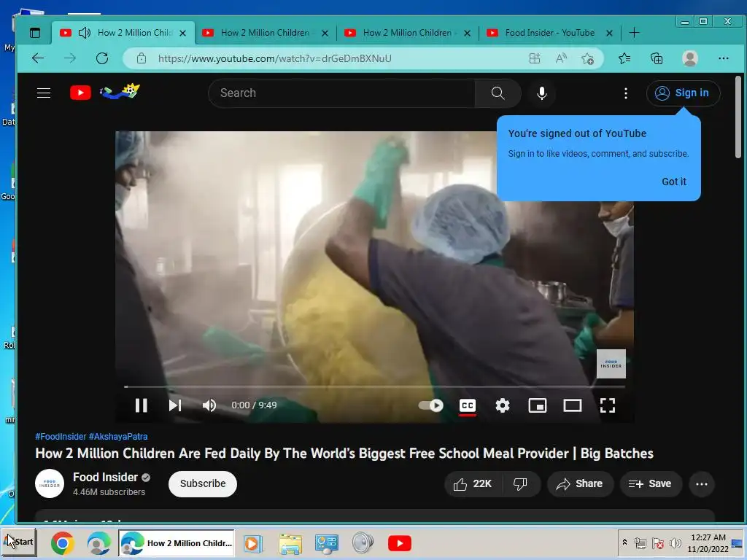Focus the YouTube Search field
This screenshot has height=560, width=747.
(341, 93)
